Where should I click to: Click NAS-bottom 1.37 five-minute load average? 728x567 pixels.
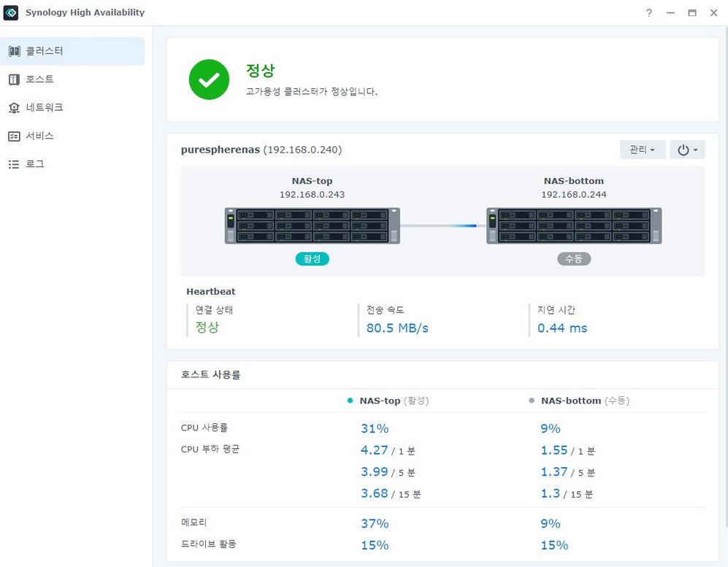pos(554,471)
